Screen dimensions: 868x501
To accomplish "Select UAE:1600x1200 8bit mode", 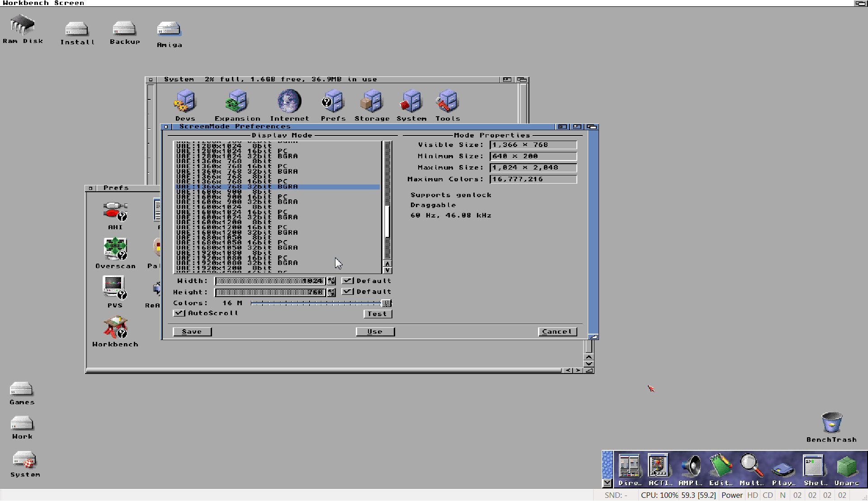I will tap(278, 222).
